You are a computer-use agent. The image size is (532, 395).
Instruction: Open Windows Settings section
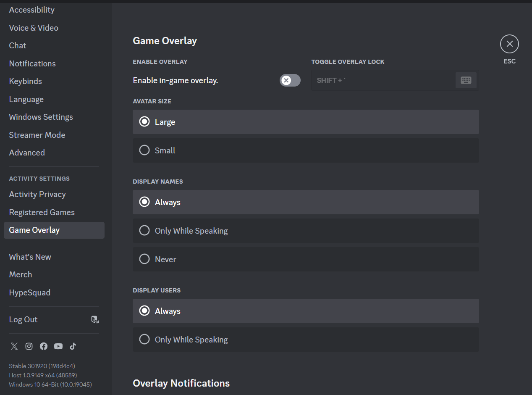(x=54, y=117)
